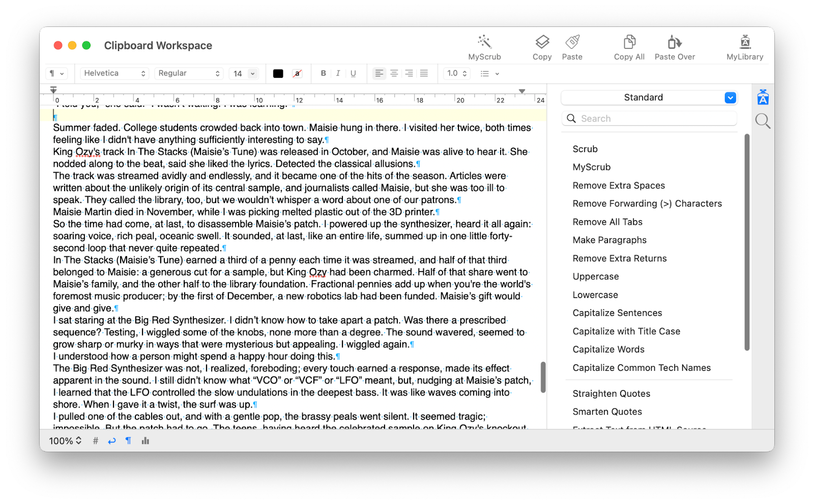Click the character count # icon in status bar
The height and width of the screenshot is (504, 814).
[x=95, y=440]
